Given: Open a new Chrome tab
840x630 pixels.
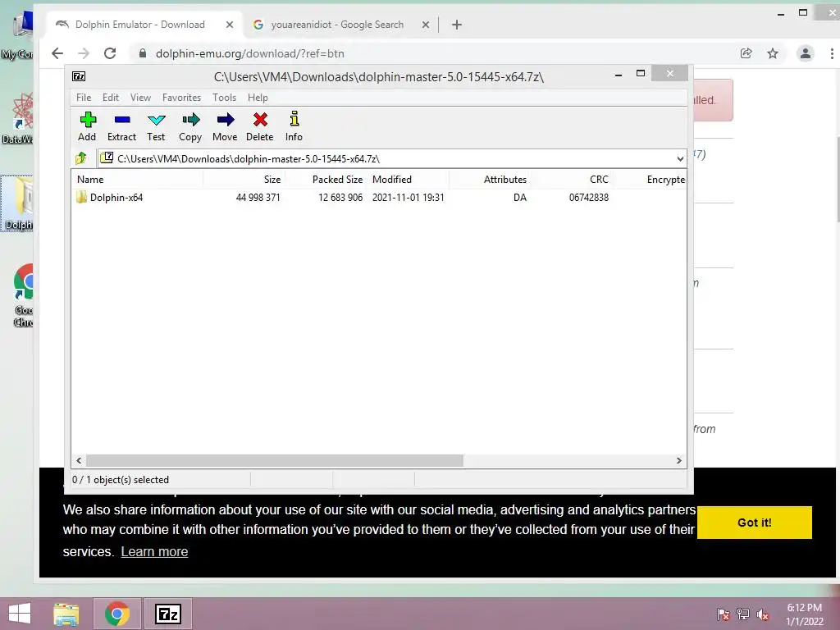Looking at the screenshot, I should [x=456, y=25].
